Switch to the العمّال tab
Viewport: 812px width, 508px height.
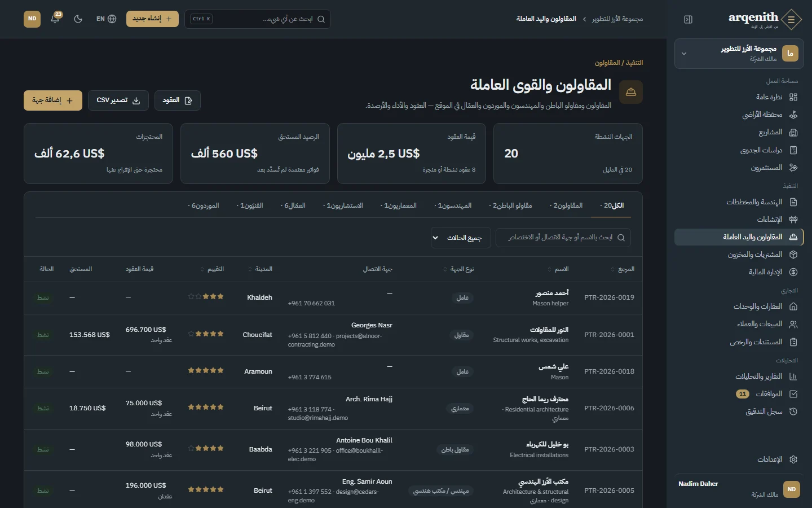click(293, 205)
